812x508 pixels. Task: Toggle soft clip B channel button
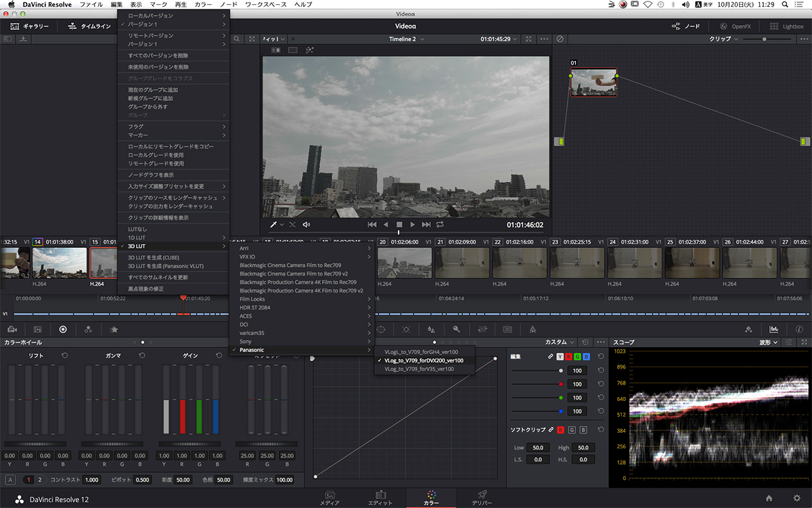click(x=583, y=429)
